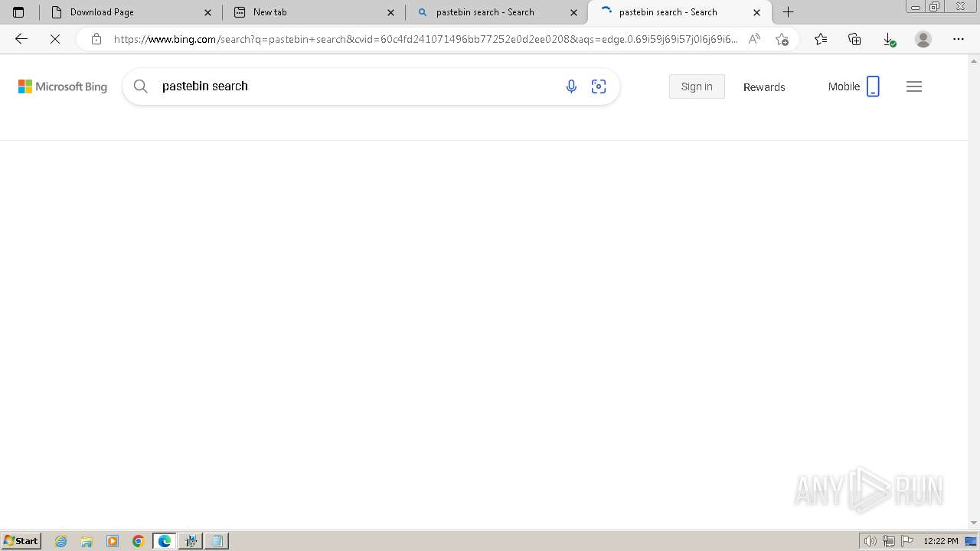Launch Google Chrome from the taskbar
This screenshot has height=551, width=980.
pyautogui.click(x=139, y=541)
